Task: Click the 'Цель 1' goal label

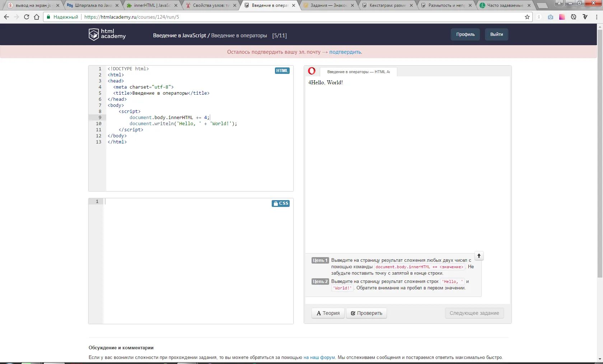Action: pyautogui.click(x=320, y=260)
